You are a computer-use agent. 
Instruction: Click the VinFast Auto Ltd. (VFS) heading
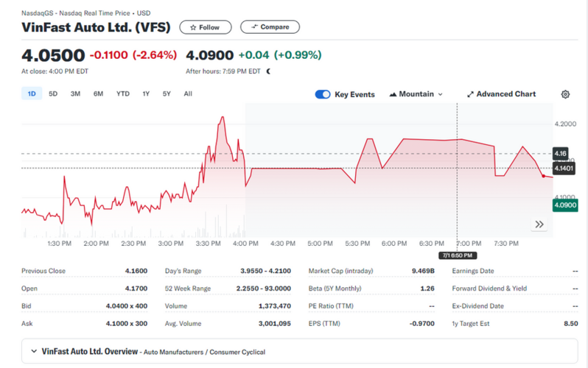pyautogui.click(x=96, y=27)
